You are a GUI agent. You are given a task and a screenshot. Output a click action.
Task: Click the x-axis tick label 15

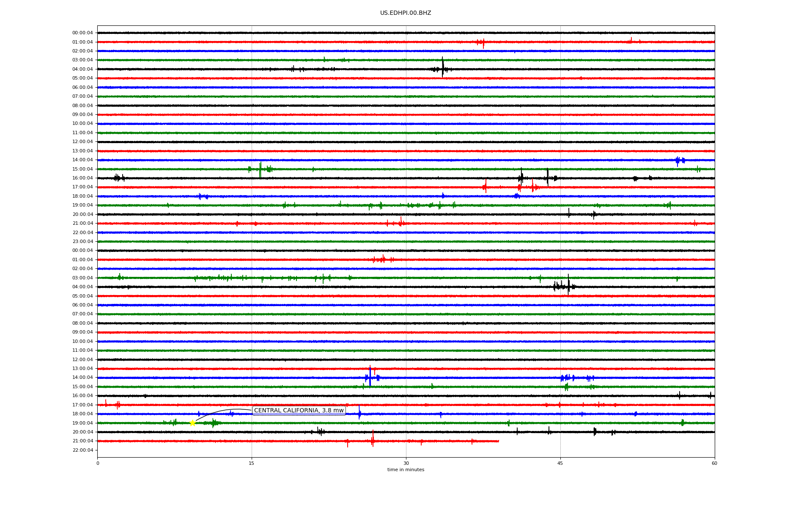[252, 463]
